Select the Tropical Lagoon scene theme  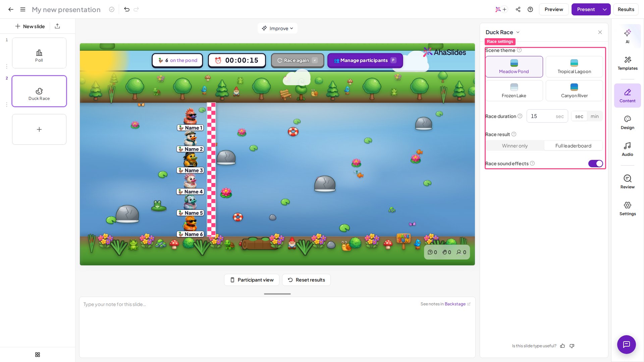pos(574,67)
